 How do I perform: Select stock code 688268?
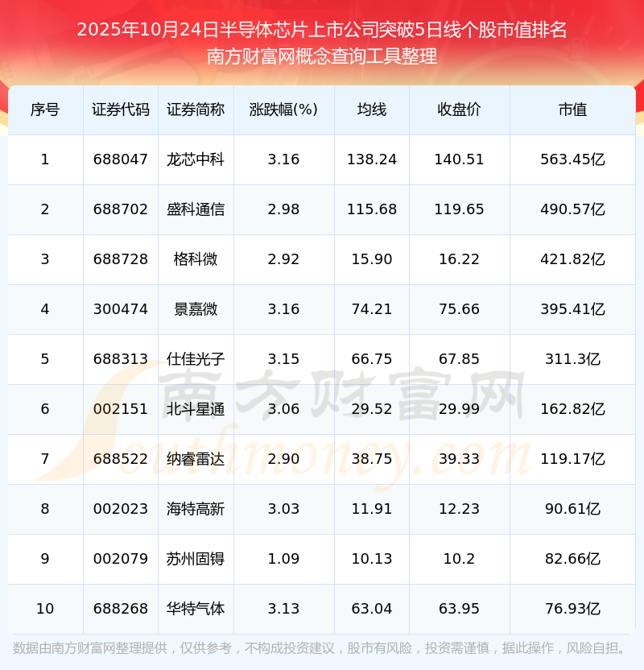click(x=121, y=609)
